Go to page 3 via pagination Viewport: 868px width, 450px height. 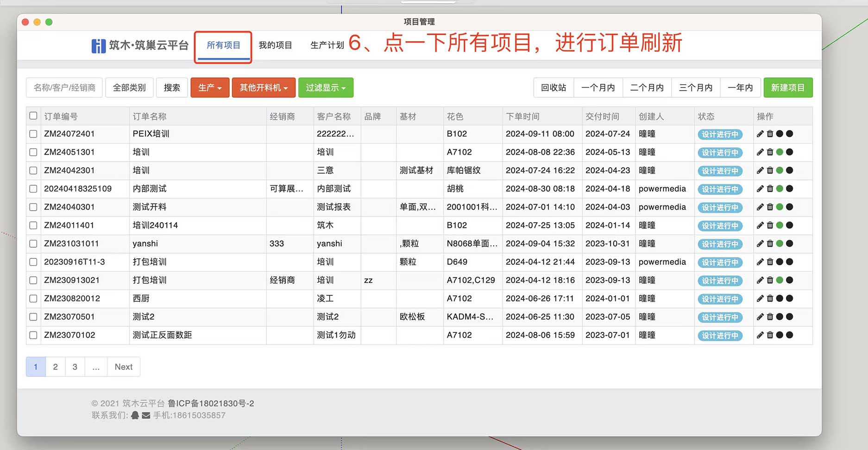pos(75,367)
